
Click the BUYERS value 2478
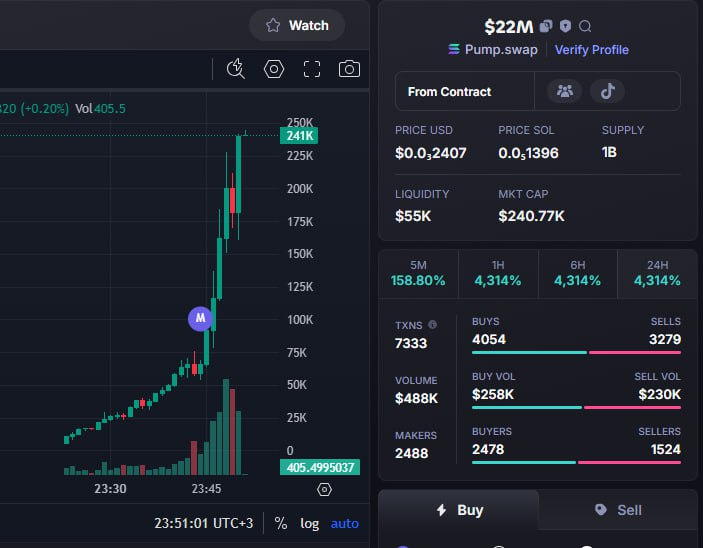tap(488, 449)
